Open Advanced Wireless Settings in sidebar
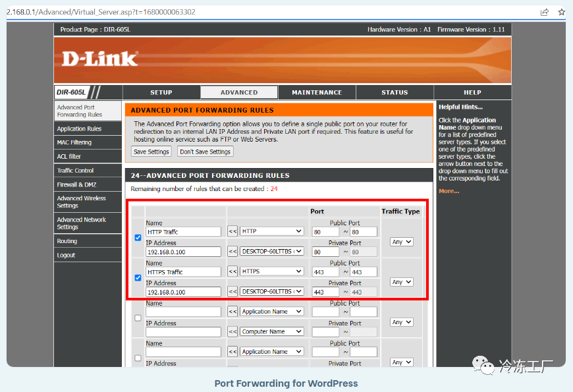The width and height of the screenshot is (573, 392). coord(88,202)
